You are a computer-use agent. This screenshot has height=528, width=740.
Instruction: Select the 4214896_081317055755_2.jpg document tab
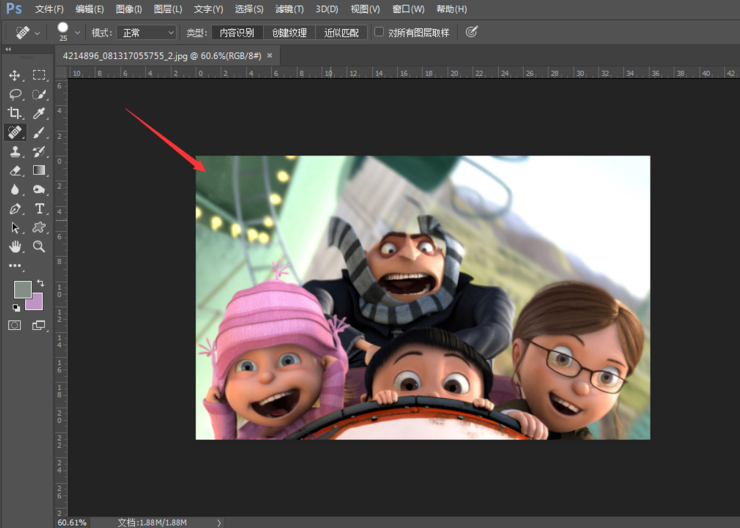161,56
